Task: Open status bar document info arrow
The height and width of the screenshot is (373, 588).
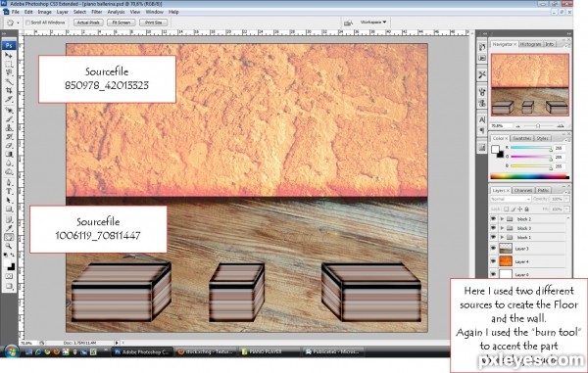Action: point(117,343)
